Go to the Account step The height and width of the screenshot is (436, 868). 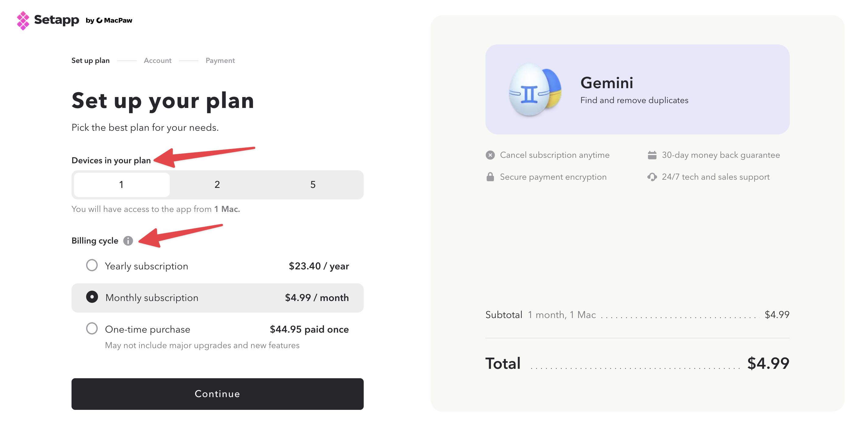pyautogui.click(x=157, y=60)
